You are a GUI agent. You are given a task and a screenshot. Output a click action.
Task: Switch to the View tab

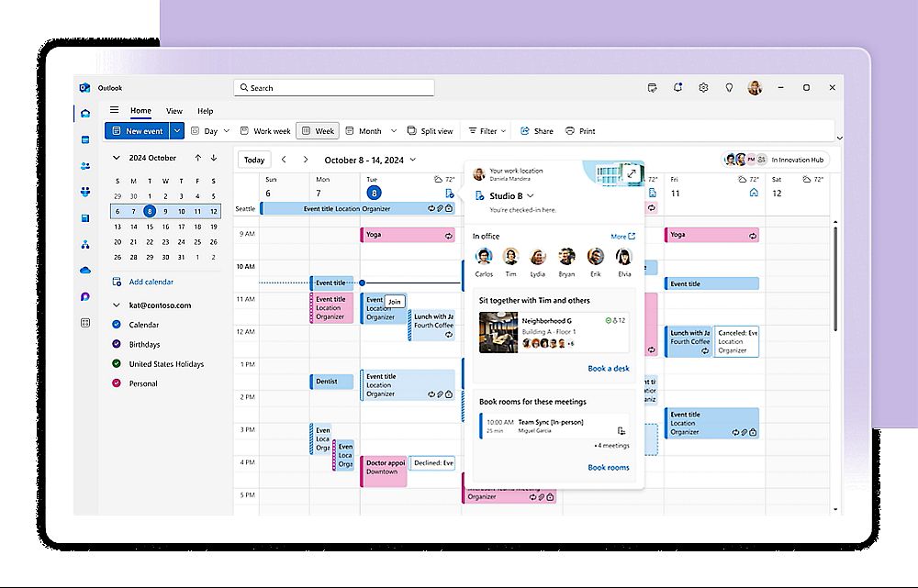coord(174,111)
